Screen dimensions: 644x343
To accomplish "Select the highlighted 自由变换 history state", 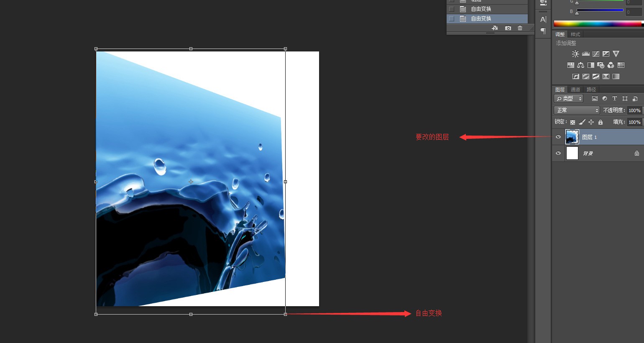I will [481, 18].
